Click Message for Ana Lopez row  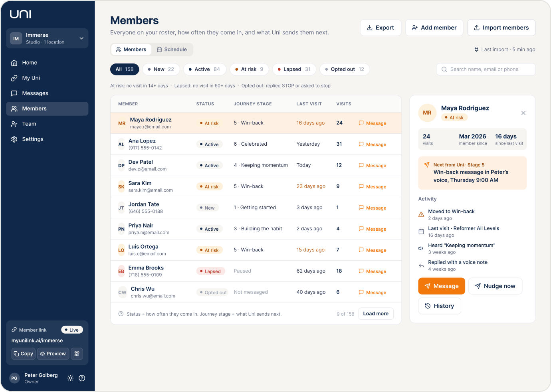tap(373, 145)
